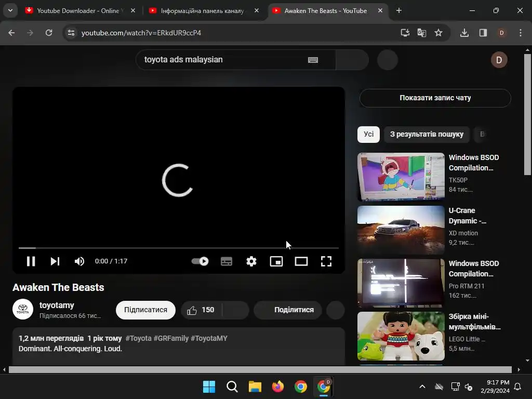
Task: Reload the current page
Action: coord(49,33)
